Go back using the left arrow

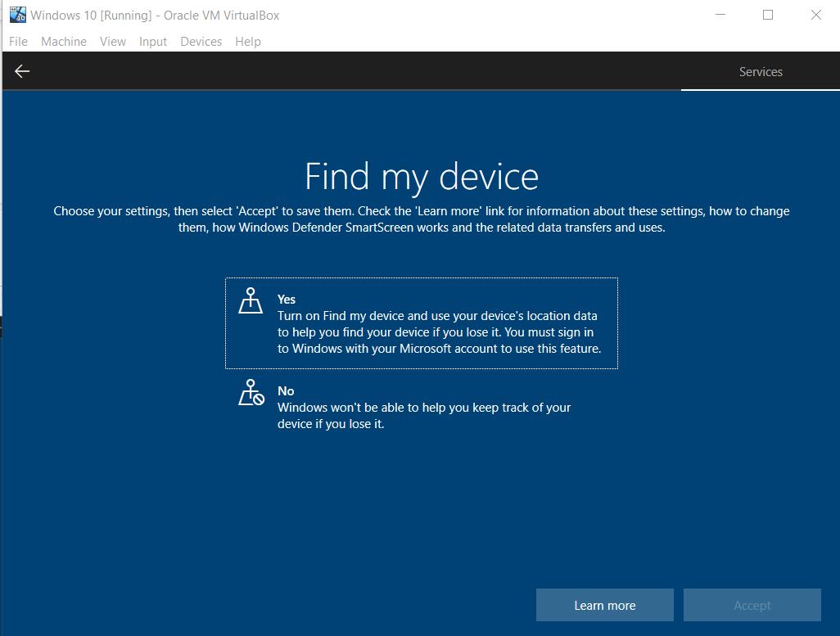coord(22,71)
